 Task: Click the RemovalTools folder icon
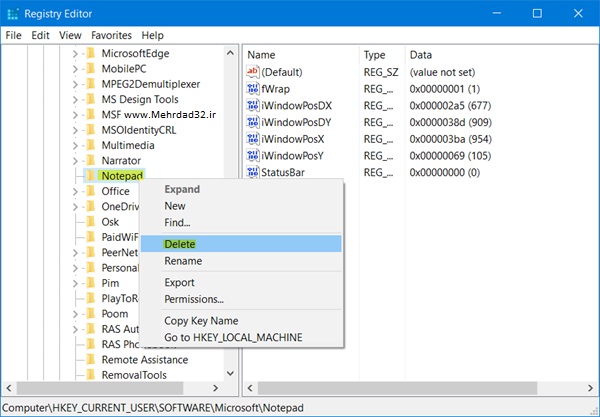[91, 375]
